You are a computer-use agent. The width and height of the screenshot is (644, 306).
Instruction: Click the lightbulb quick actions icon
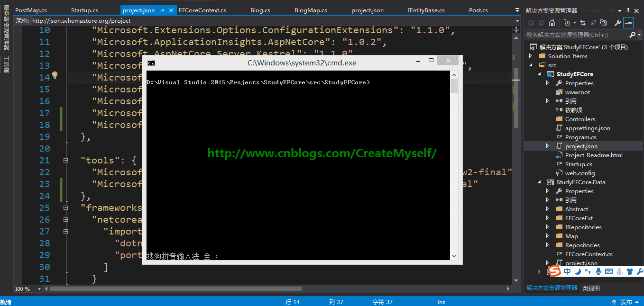(x=55, y=75)
